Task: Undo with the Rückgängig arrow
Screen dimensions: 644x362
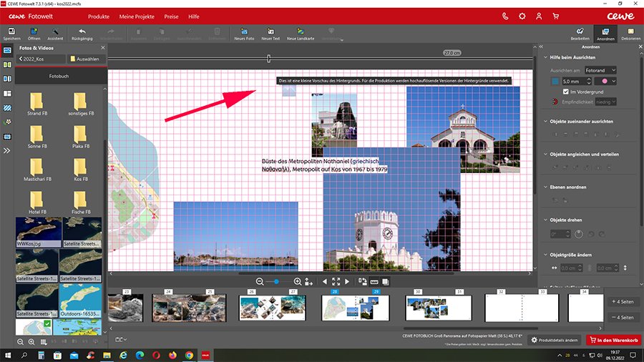Action: click(x=82, y=32)
